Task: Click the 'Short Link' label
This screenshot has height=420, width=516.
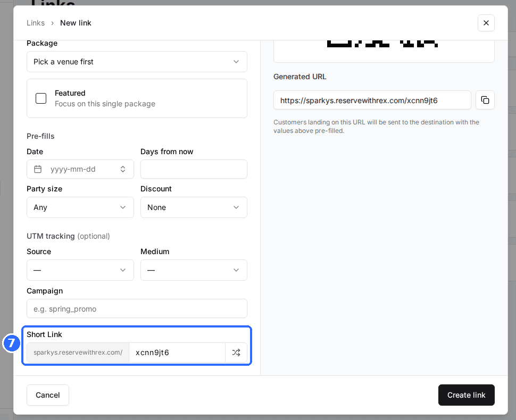Action: [45, 334]
